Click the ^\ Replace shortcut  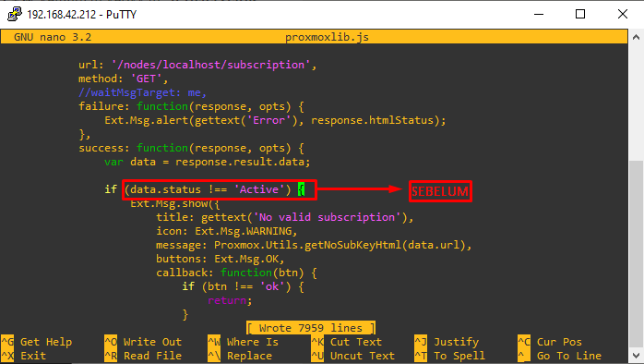[240, 356]
